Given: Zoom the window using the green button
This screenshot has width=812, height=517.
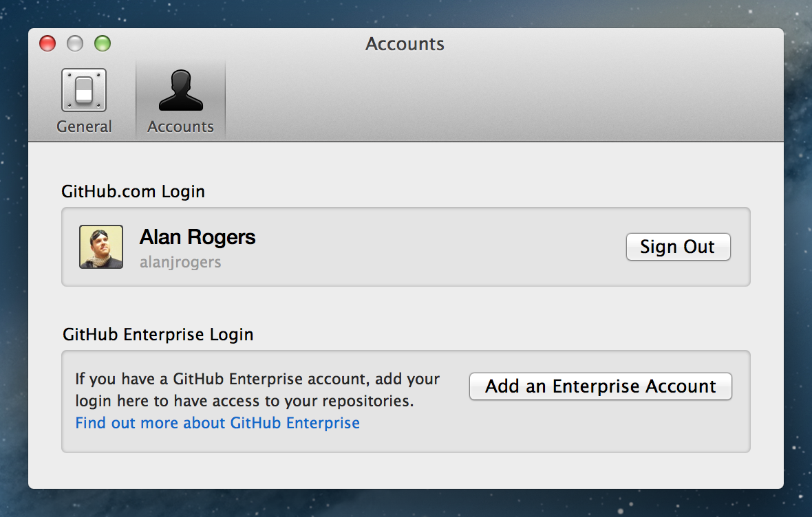Looking at the screenshot, I should pos(103,44).
